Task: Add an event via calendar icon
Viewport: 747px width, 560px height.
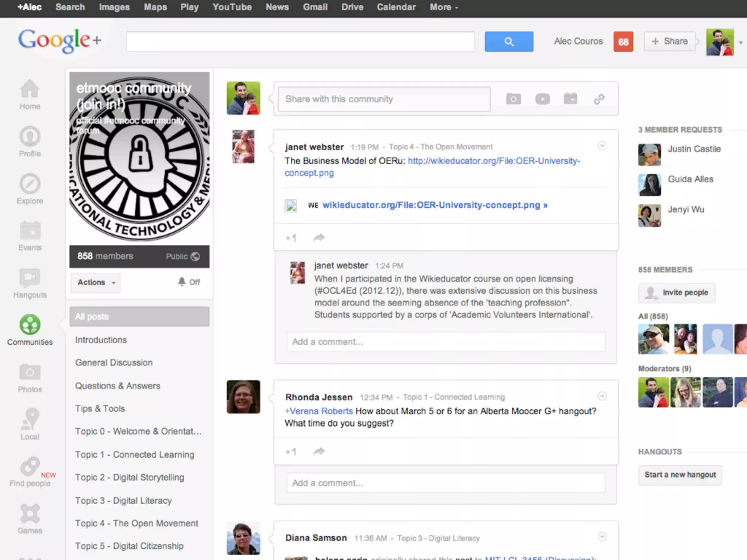Action: [570, 99]
